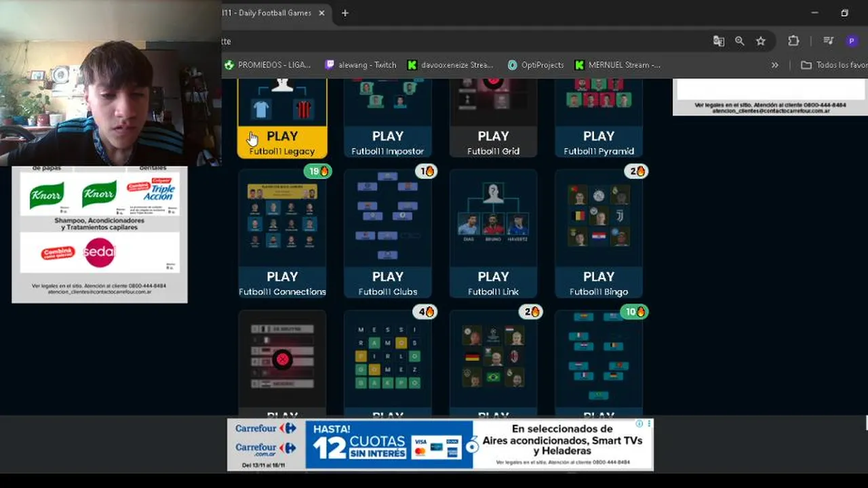Click the 10 streak badge on bottom-right card

tap(634, 312)
